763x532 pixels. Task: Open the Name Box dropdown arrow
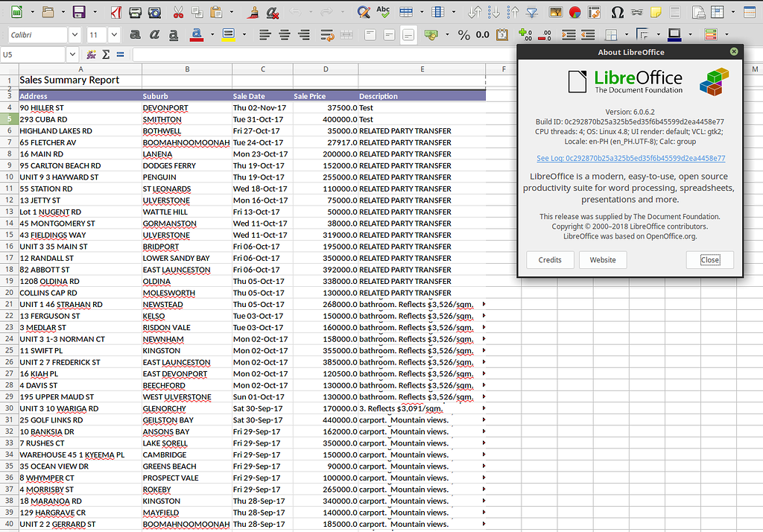72,54
